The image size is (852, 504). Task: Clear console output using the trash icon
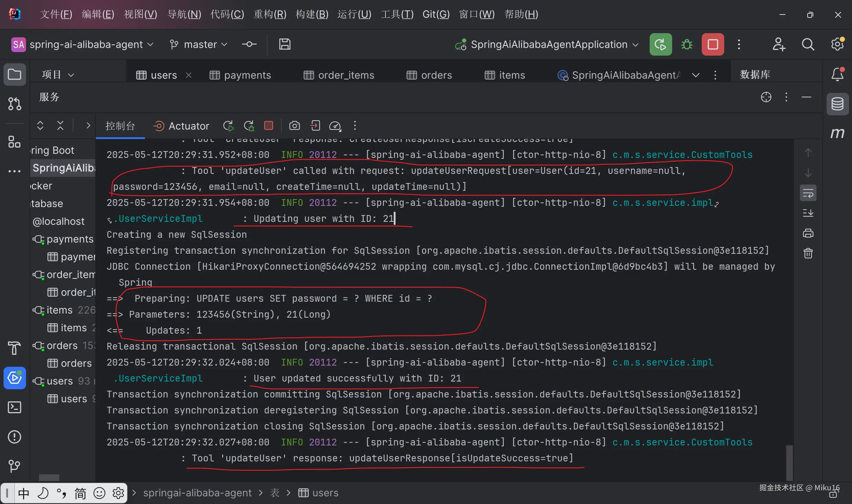pyautogui.click(x=808, y=253)
